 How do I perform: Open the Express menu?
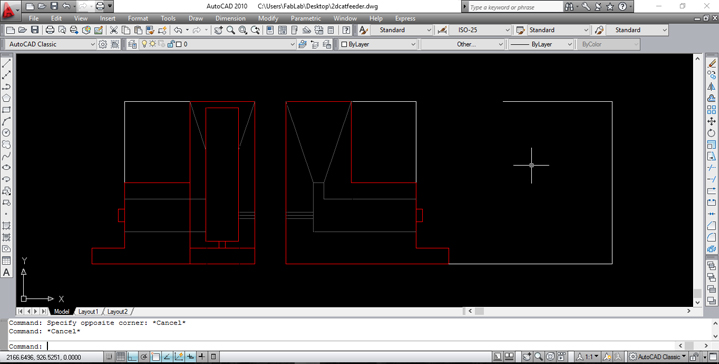point(405,18)
